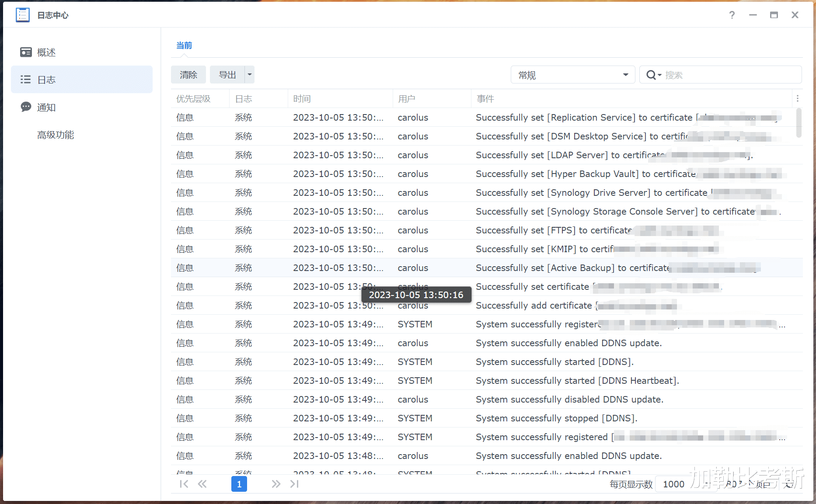This screenshot has width=816, height=504.
Task: Click the search magnifier icon
Action: 652,75
